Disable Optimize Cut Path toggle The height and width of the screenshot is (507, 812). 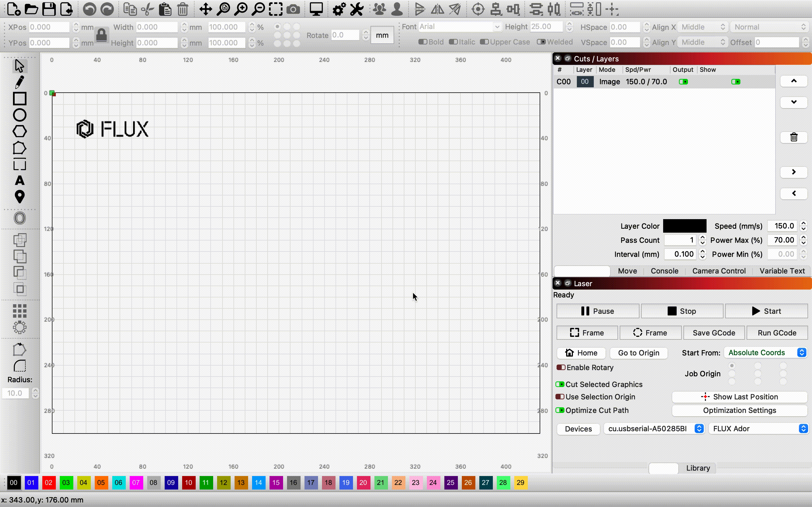tap(560, 410)
